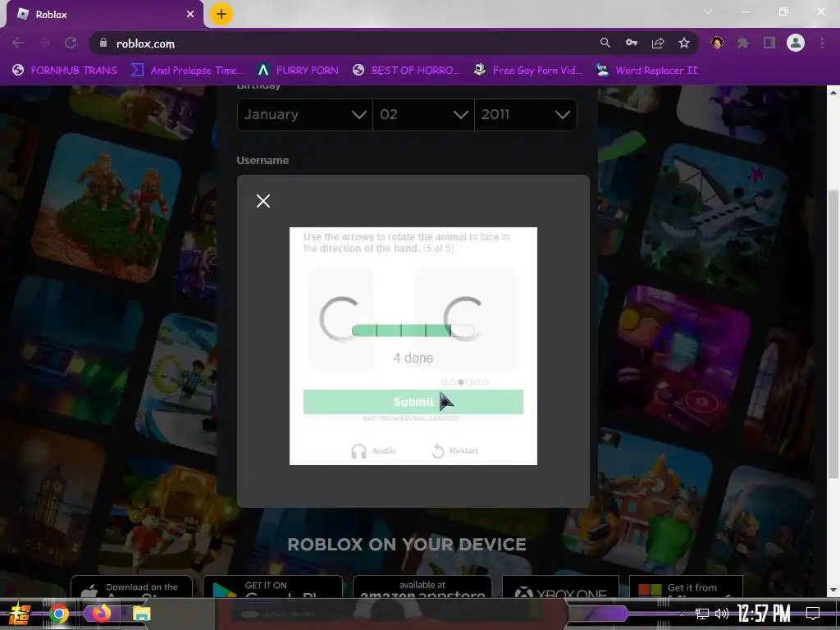Open the birthday day dropdown showing 02

(423, 115)
